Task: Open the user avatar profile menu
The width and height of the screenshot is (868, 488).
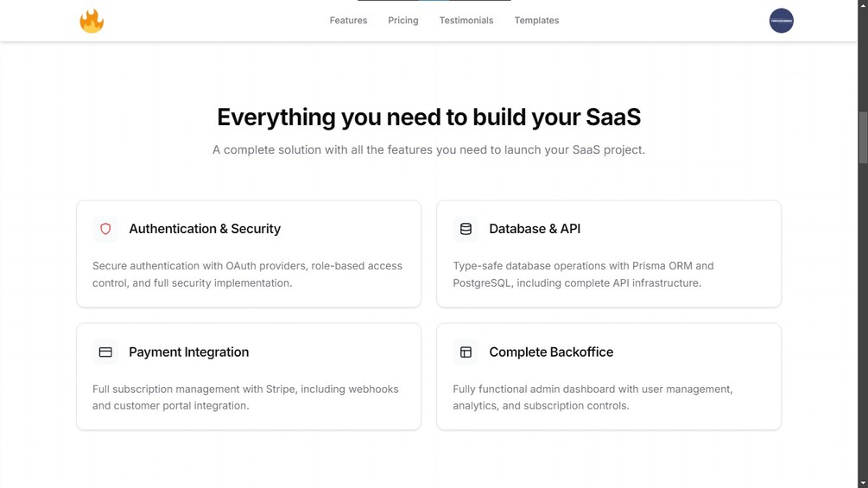Action: point(781,21)
